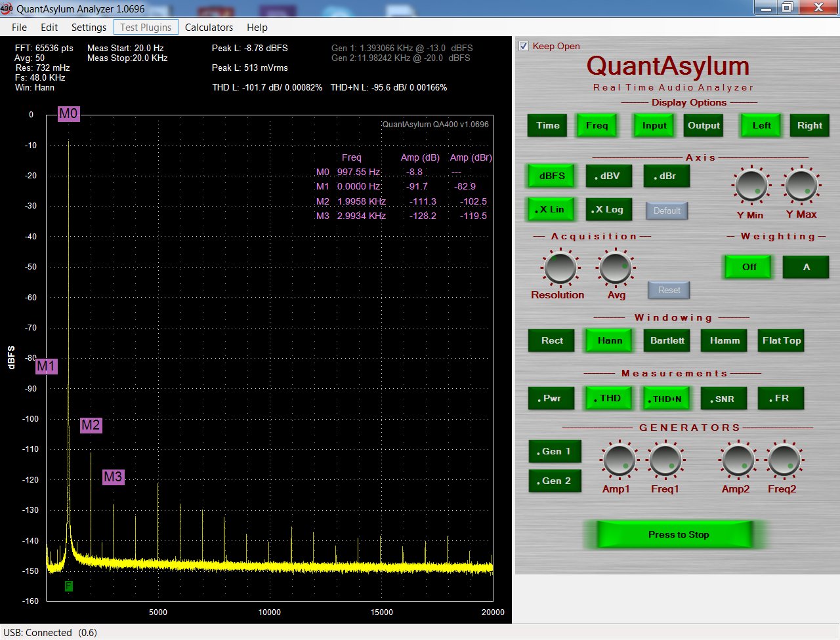Viewport: 840px width, 640px height.
Task: Click the QA400 app icon in title bar
Action: tap(7, 9)
